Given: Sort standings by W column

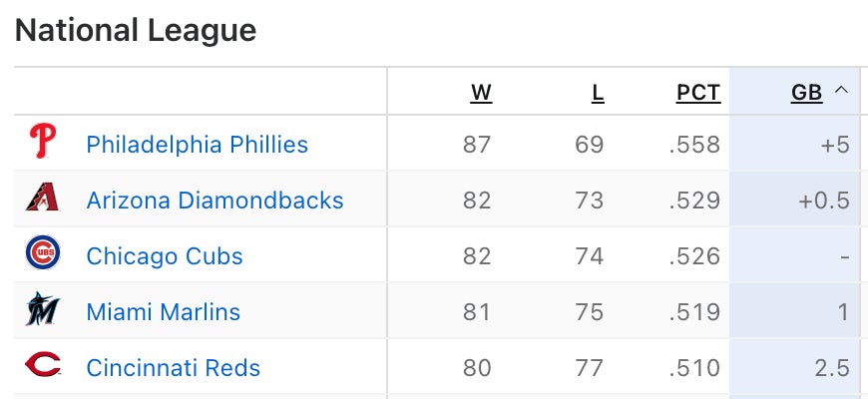Looking at the screenshot, I should coord(481,93).
